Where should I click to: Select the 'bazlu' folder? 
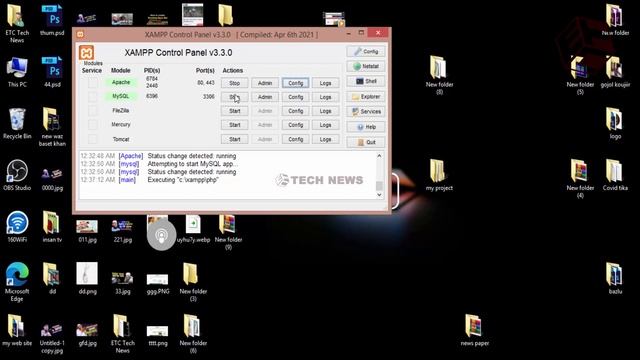(615, 279)
